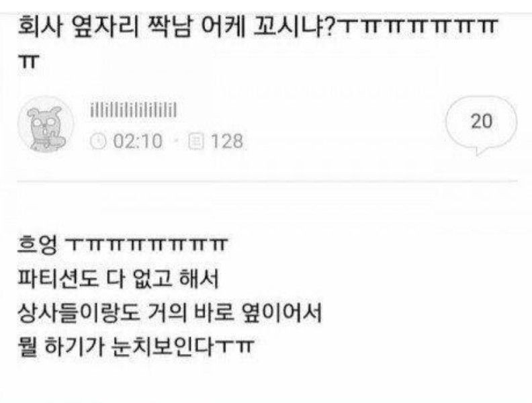The image size is (532, 403).
Task: Click the body line starting with 흐엉
Action: pyautogui.click(x=122, y=245)
